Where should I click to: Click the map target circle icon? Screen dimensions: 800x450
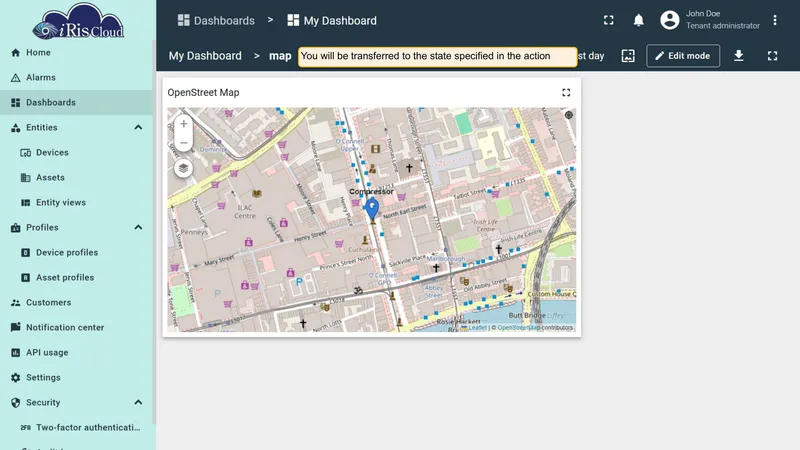[569, 115]
